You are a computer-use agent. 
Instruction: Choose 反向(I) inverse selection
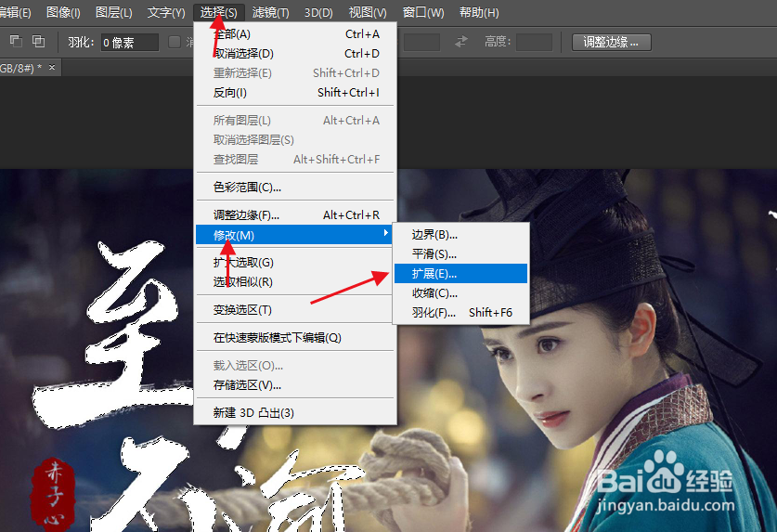pos(296,93)
